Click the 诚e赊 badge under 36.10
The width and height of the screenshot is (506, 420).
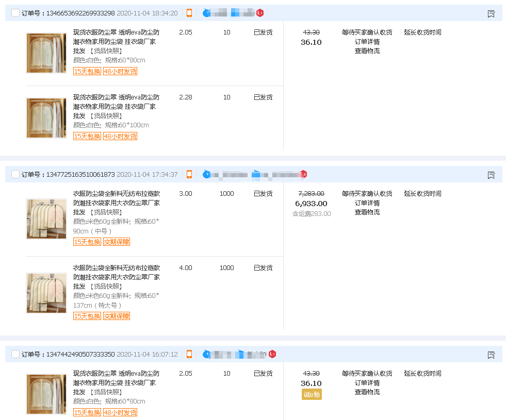(x=312, y=395)
